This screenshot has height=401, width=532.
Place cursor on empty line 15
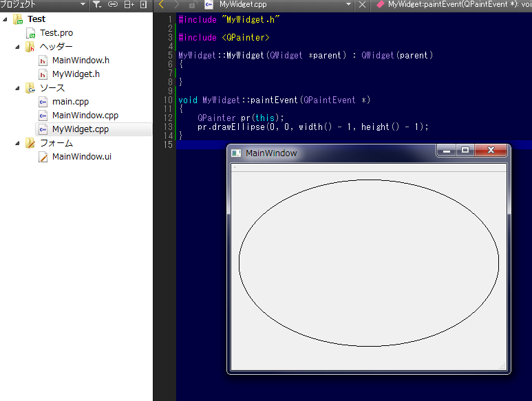(x=354, y=144)
